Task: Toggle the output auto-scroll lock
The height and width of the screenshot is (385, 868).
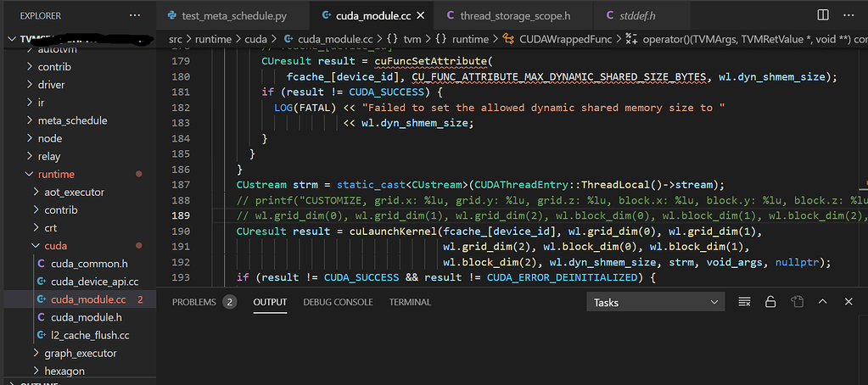Action: pyautogui.click(x=770, y=302)
